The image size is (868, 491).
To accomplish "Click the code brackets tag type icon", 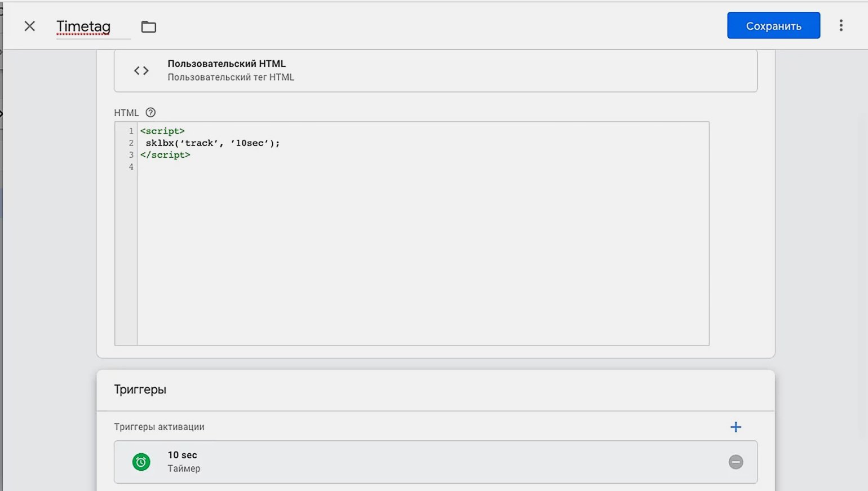I will (141, 70).
